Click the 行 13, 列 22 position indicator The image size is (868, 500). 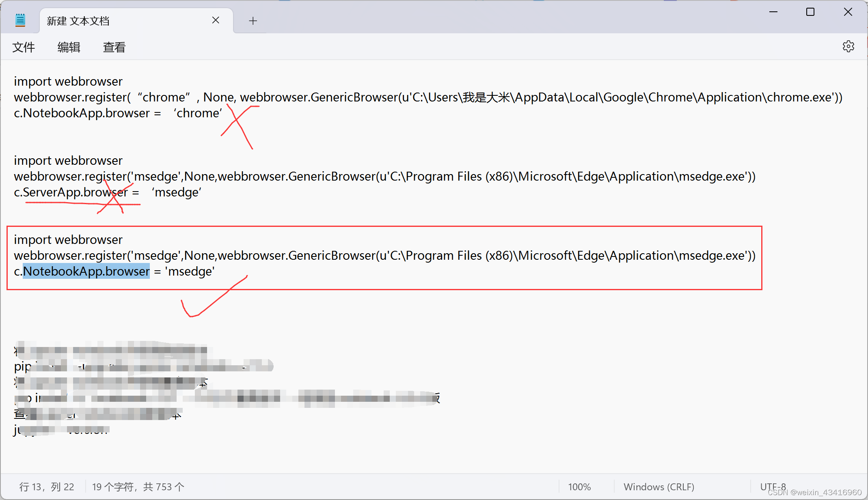[x=47, y=487]
